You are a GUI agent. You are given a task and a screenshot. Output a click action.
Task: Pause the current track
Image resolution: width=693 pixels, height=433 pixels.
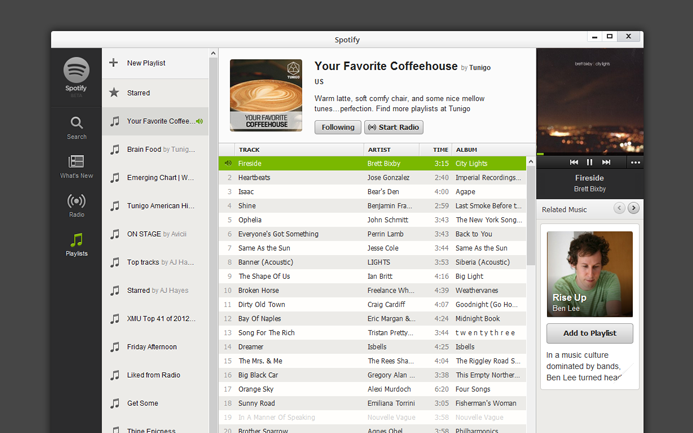click(x=590, y=162)
